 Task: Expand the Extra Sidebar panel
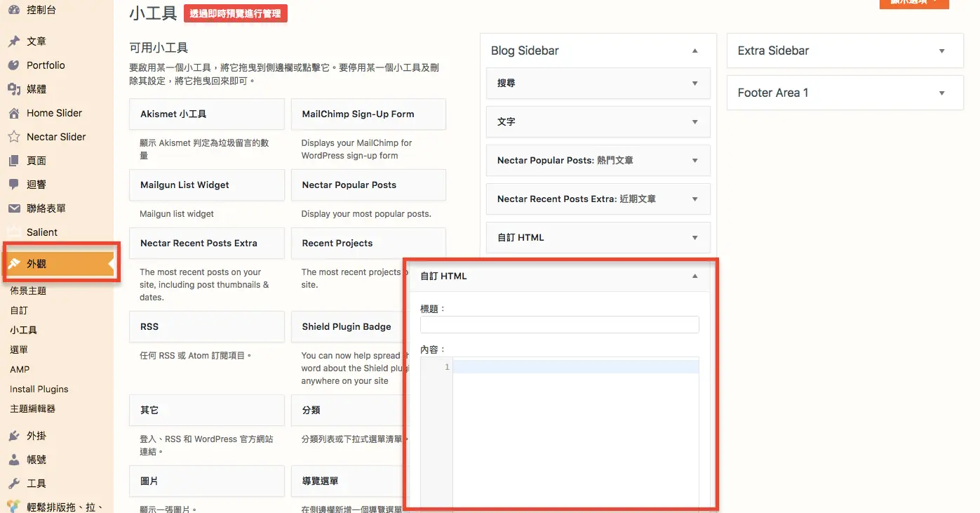[941, 51]
